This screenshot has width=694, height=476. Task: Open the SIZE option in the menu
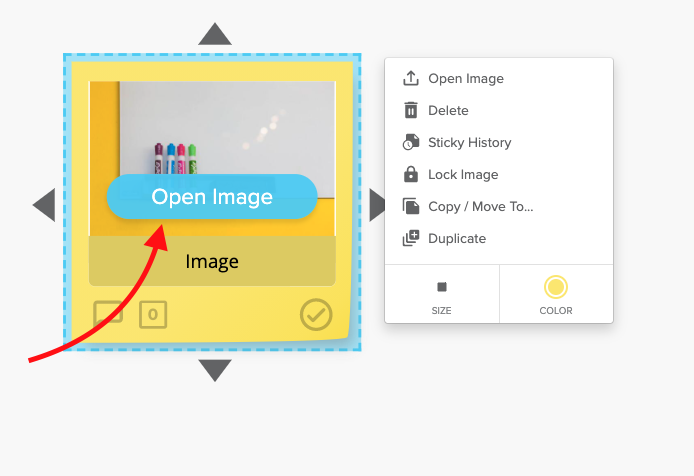coord(442,294)
